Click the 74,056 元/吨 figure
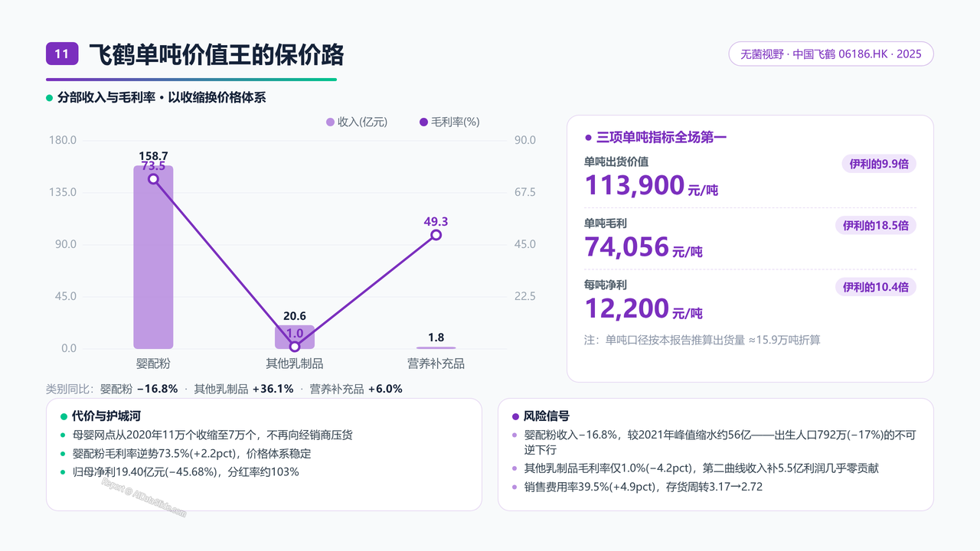980x551 pixels. (x=644, y=247)
